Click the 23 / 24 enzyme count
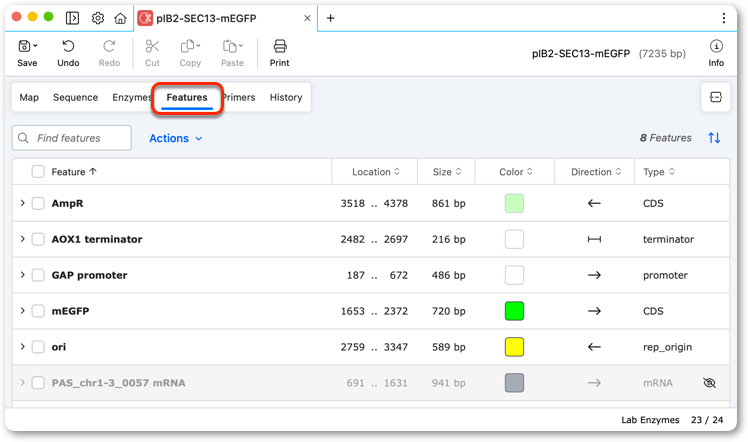Viewport: 748px width, 442px height. click(x=707, y=420)
